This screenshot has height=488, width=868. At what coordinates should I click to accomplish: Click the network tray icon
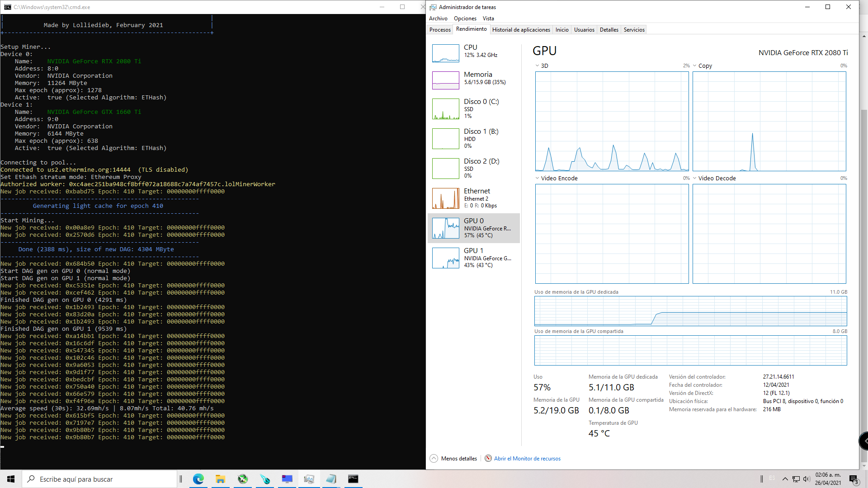click(796, 479)
